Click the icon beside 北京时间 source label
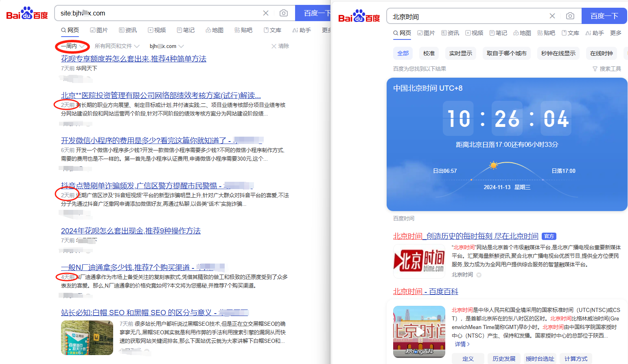Screen dimensions: 628x364 pyautogui.click(x=479, y=275)
